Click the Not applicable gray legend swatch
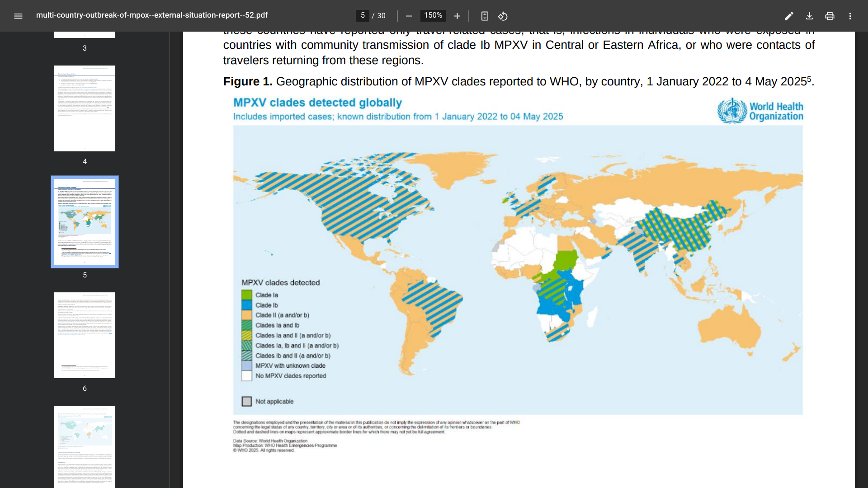 coord(246,401)
